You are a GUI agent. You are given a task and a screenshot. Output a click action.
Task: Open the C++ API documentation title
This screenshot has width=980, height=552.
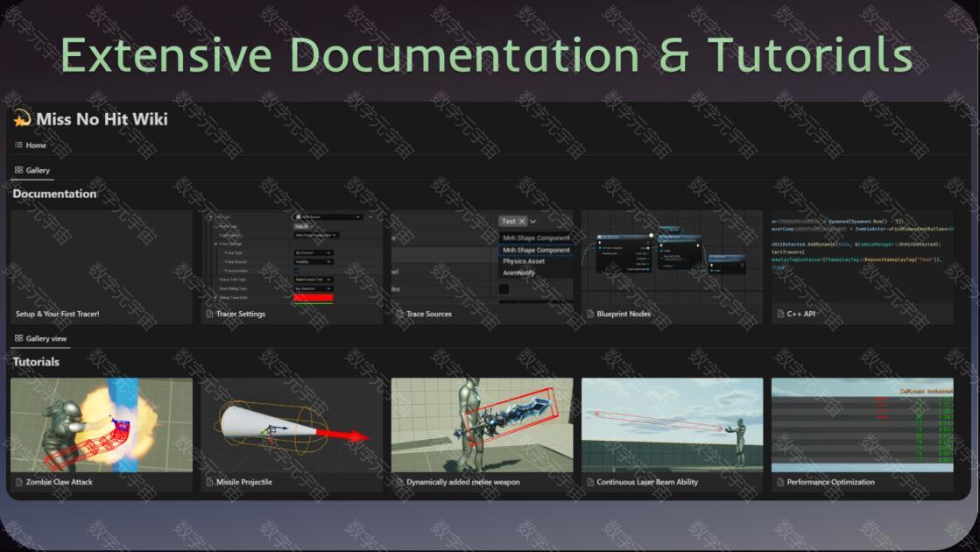[801, 314]
